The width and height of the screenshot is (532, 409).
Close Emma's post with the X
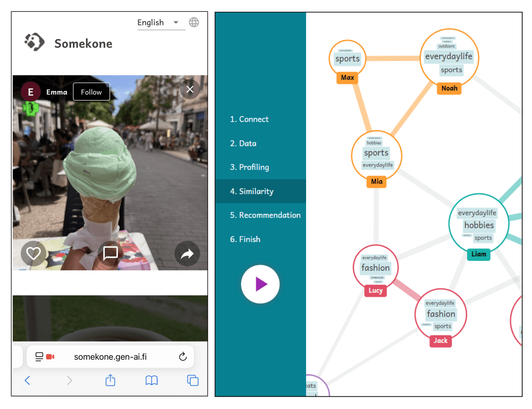click(189, 89)
